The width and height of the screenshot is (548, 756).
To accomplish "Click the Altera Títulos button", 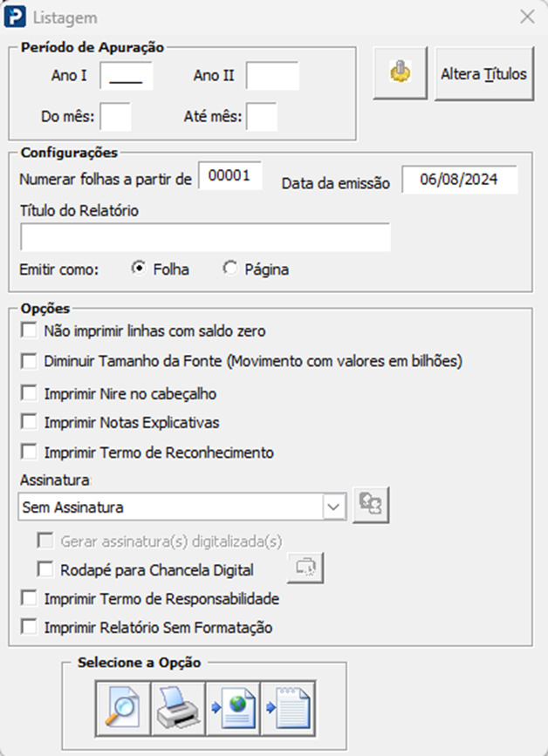I will (x=484, y=73).
